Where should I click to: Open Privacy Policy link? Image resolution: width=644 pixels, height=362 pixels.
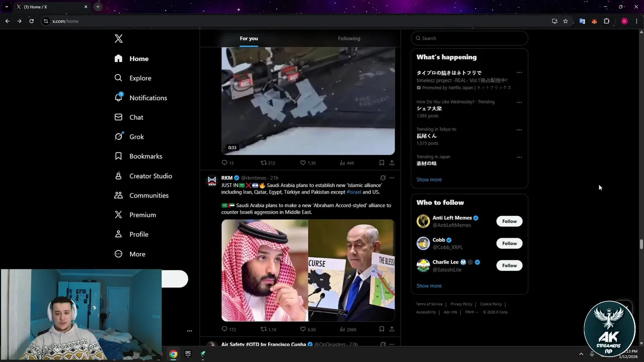(461, 304)
